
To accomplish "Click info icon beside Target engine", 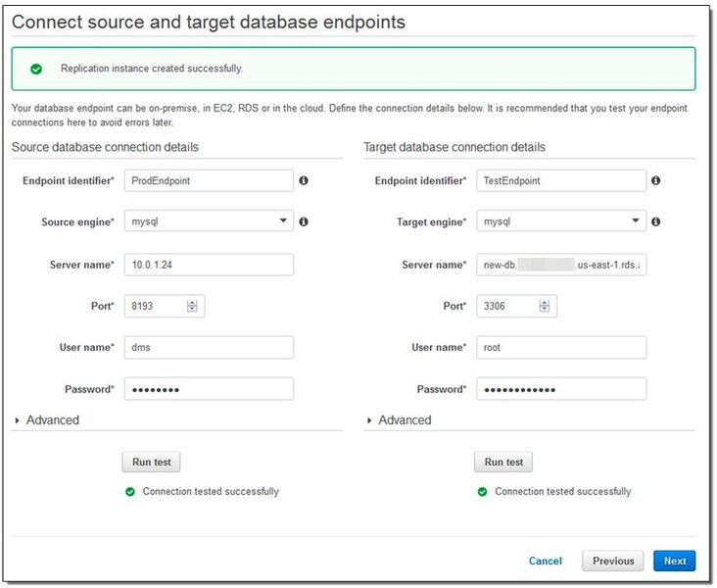I will (x=655, y=222).
